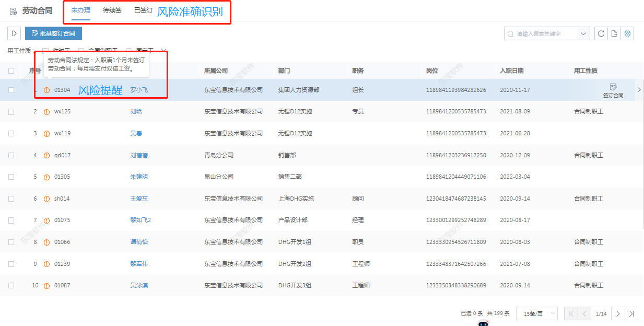Open the search field dropdown arrow
644x326 pixels.
click(x=583, y=33)
